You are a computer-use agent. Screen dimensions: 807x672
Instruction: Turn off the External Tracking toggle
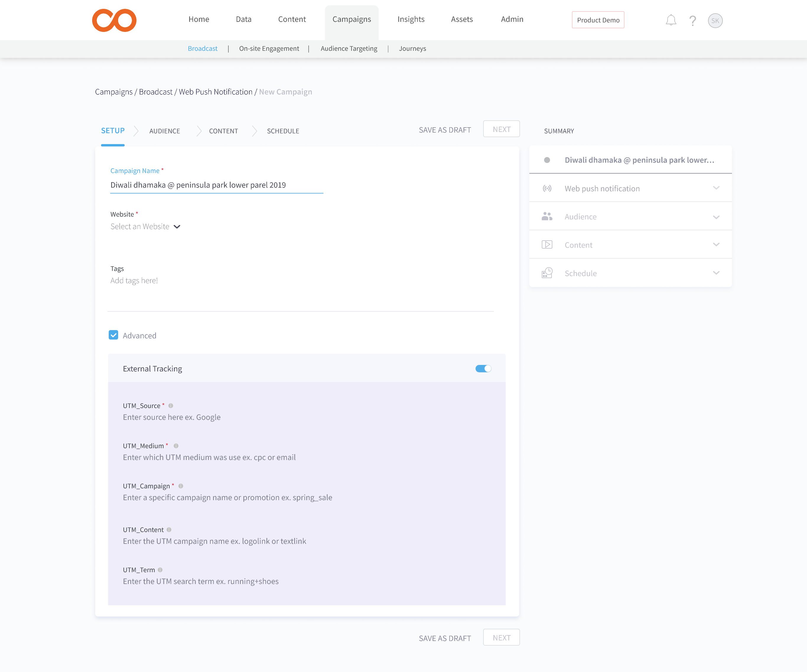(x=483, y=368)
